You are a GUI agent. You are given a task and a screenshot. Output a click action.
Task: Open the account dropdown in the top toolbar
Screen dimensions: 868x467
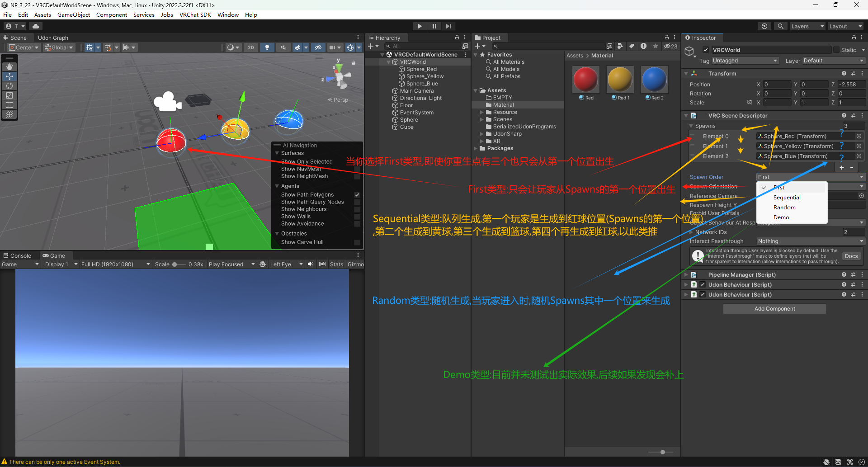15,26
